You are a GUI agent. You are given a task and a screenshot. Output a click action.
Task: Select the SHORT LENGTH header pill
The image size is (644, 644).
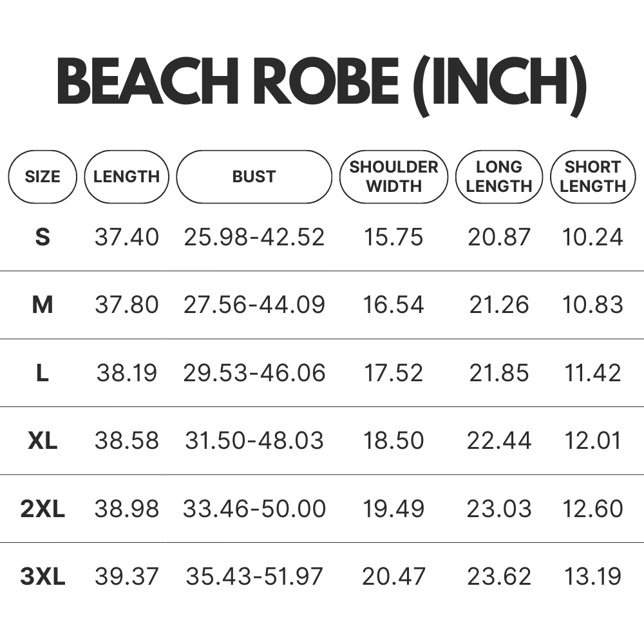592,176
